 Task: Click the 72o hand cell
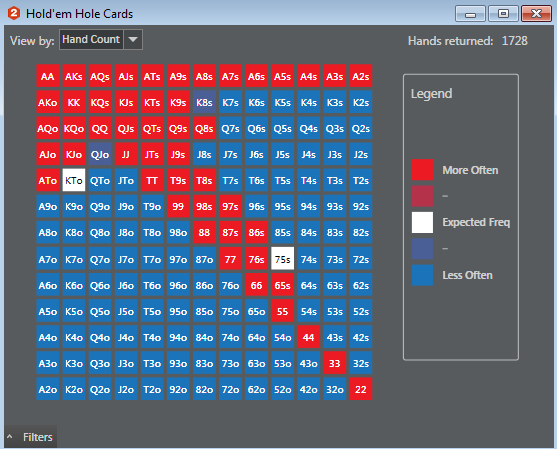[230, 389]
